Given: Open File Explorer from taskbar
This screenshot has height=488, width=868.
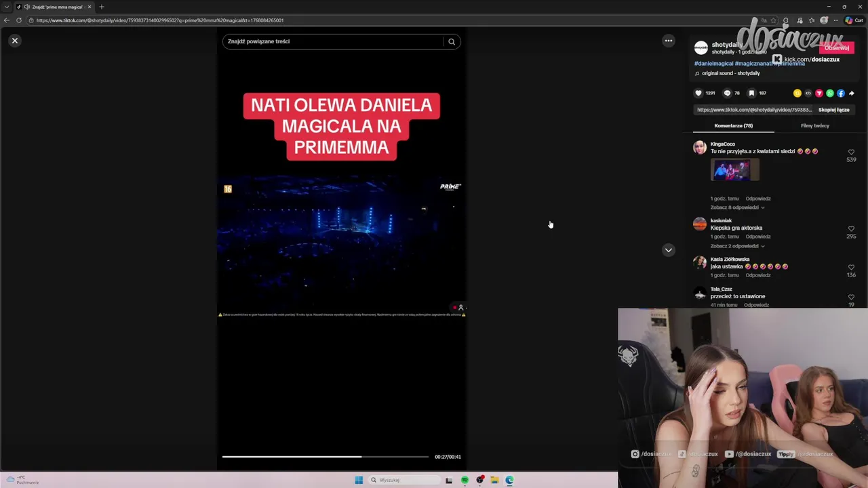Looking at the screenshot, I should point(495,480).
